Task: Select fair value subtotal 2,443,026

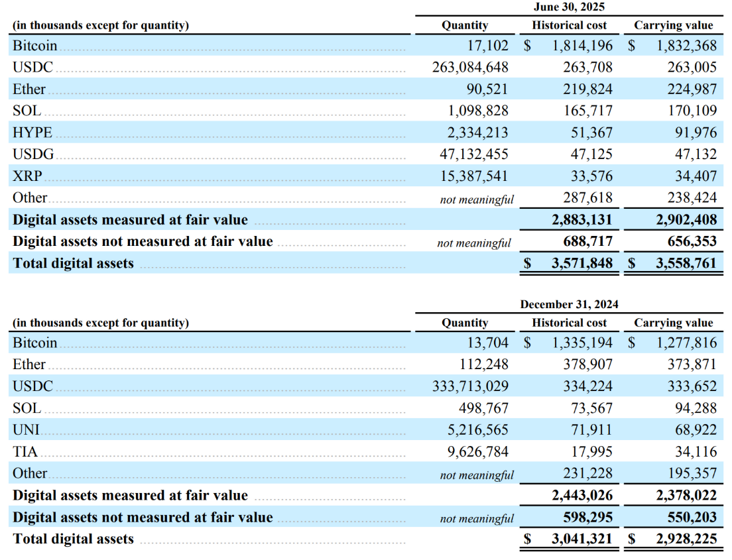Action: tap(582, 495)
